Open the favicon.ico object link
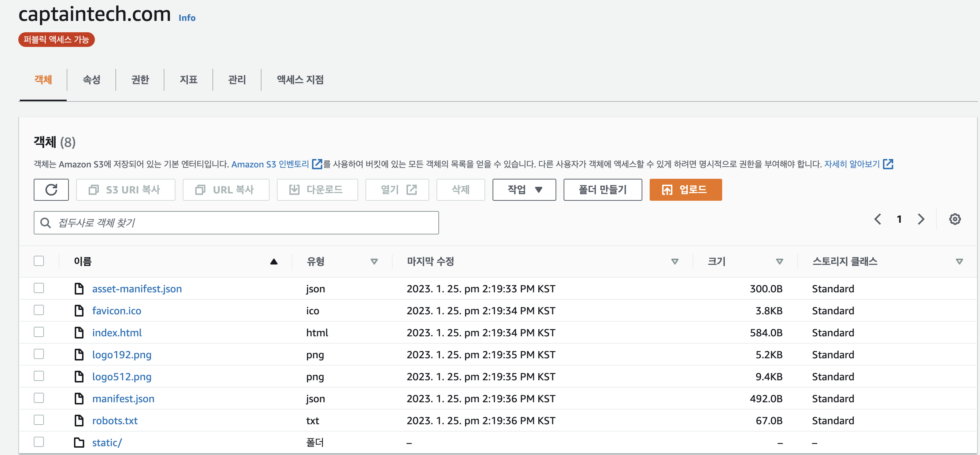The image size is (980, 455). pyautogui.click(x=116, y=311)
